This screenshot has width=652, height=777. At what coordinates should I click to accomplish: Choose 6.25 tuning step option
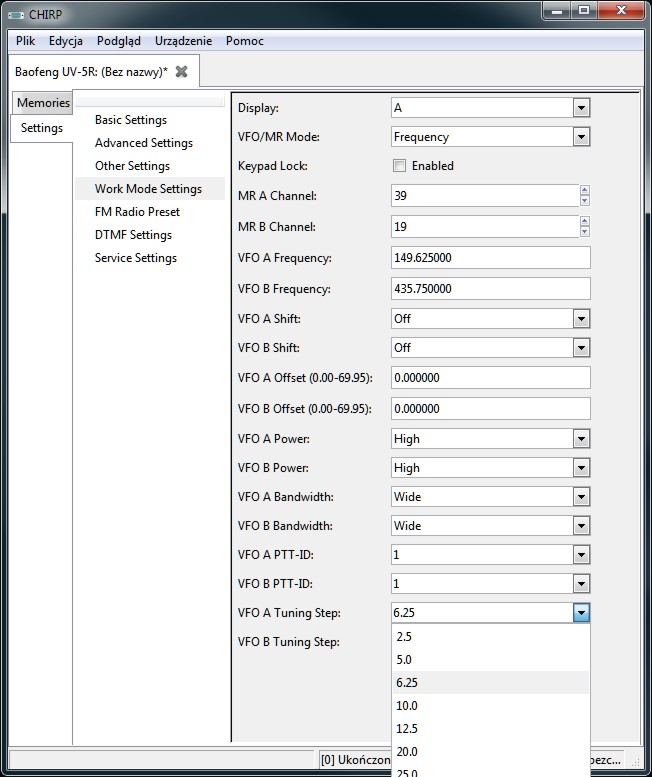coord(490,682)
